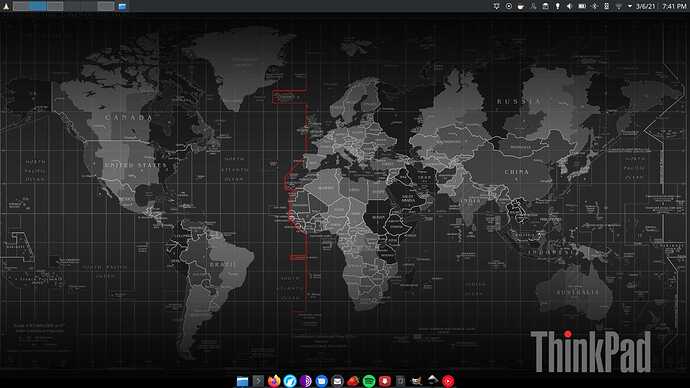Image resolution: width=690 pixels, height=388 pixels.
Task: Open the purple podcast app icon
Action: (x=305, y=381)
